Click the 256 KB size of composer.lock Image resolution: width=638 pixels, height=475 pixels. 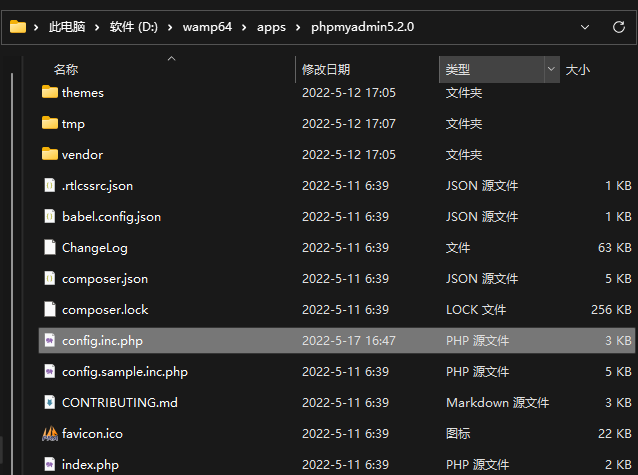click(x=611, y=310)
